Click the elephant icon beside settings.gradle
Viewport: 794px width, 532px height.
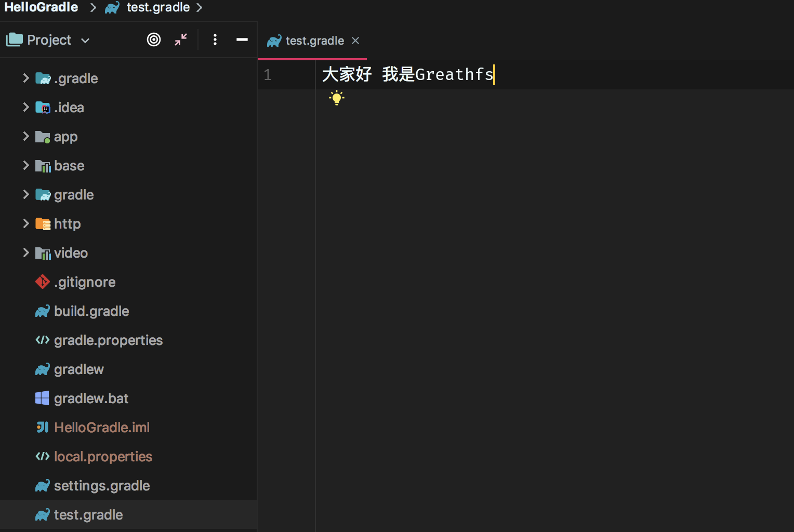click(x=43, y=485)
